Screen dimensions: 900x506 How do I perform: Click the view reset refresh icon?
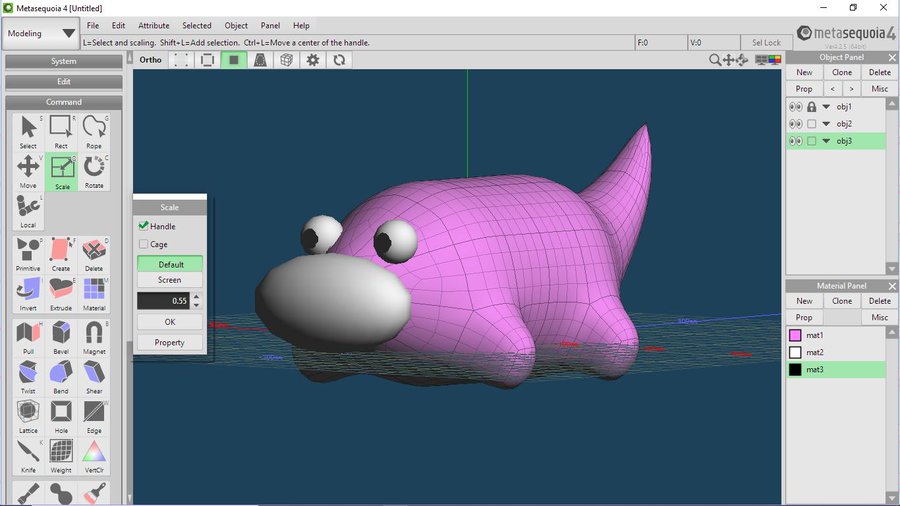point(339,60)
